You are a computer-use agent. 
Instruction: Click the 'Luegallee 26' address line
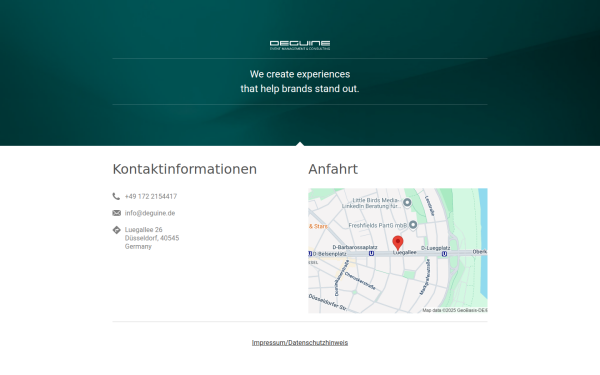point(143,230)
